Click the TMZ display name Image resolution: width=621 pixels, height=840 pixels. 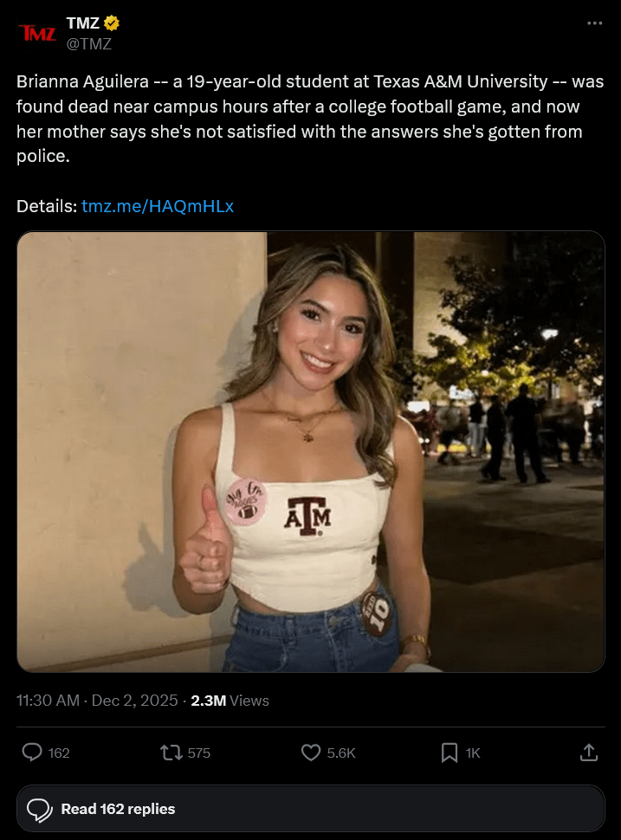pyautogui.click(x=82, y=23)
